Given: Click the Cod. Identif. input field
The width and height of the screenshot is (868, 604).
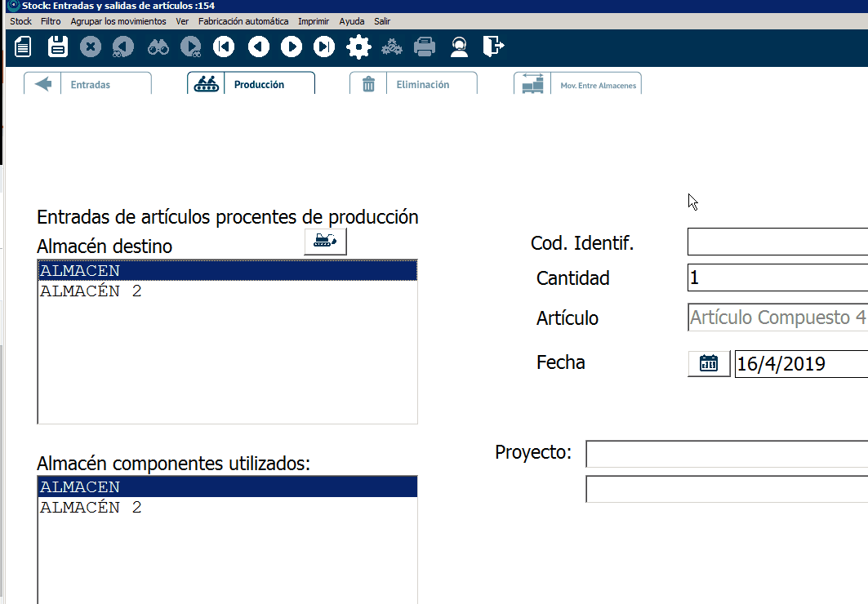Looking at the screenshot, I should pos(777,242).
